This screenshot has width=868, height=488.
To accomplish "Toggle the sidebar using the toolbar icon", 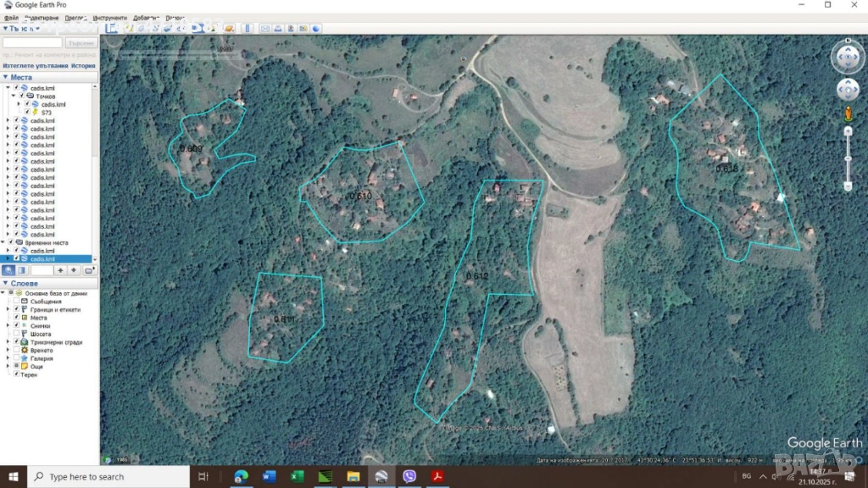I will point(111,29).
